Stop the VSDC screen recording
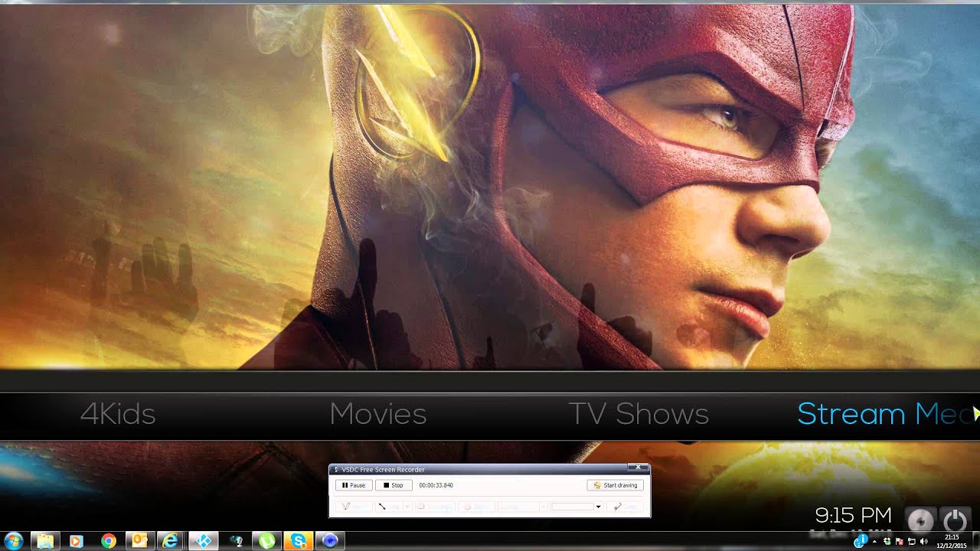The height and width of the screenshot is (551, 980). tap(394, 485)
